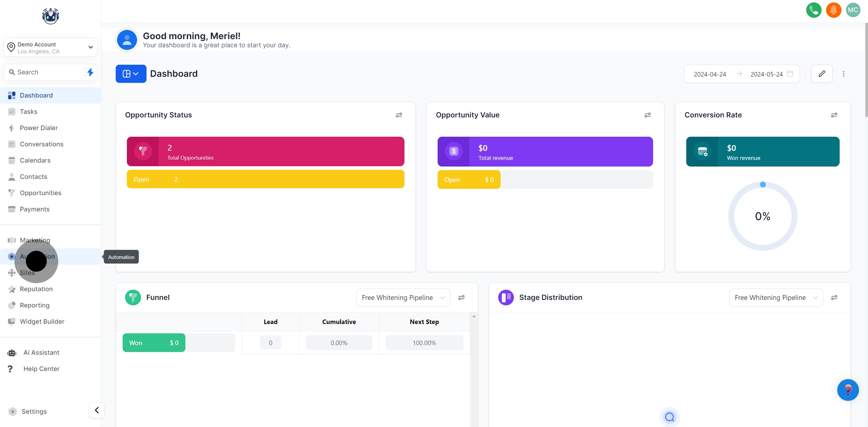
Task: Open Stage Distribution pipeline dropdown
Action: coord(776,297)
